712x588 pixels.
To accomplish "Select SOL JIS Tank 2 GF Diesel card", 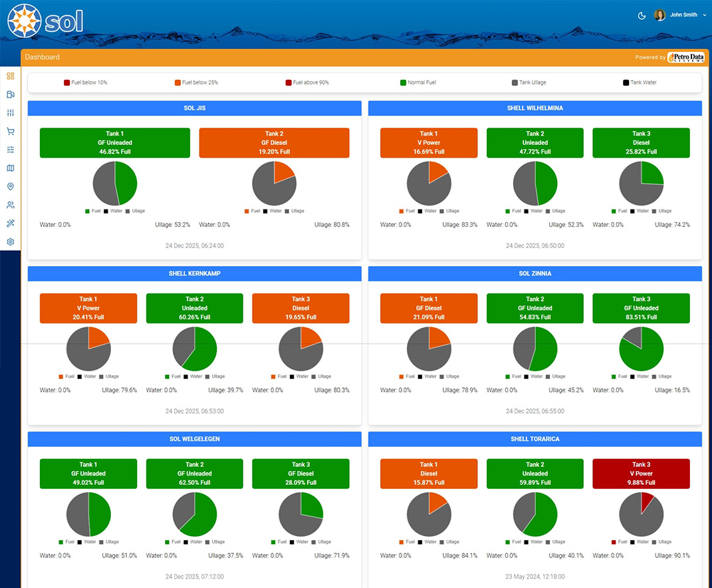I will coord(275,143).
